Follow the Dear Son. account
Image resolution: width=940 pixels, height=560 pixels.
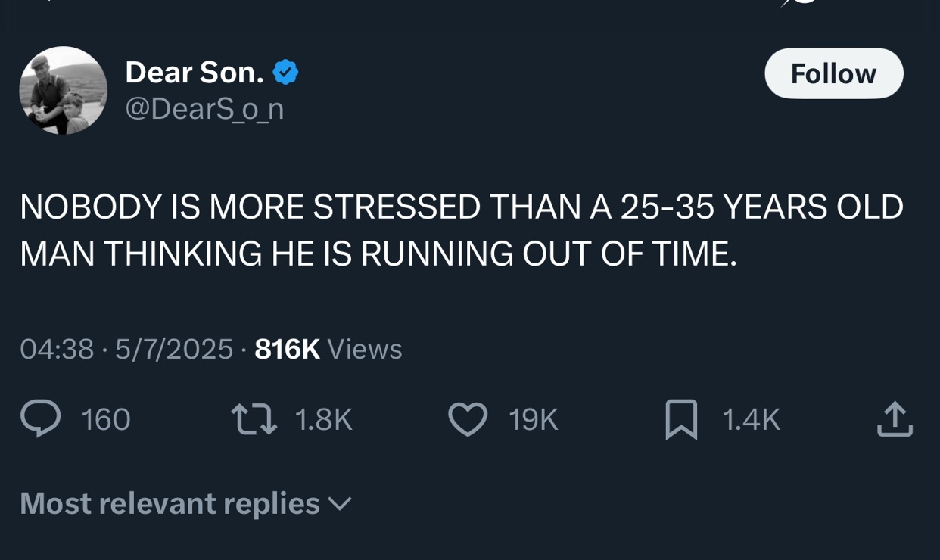[833, 73]
